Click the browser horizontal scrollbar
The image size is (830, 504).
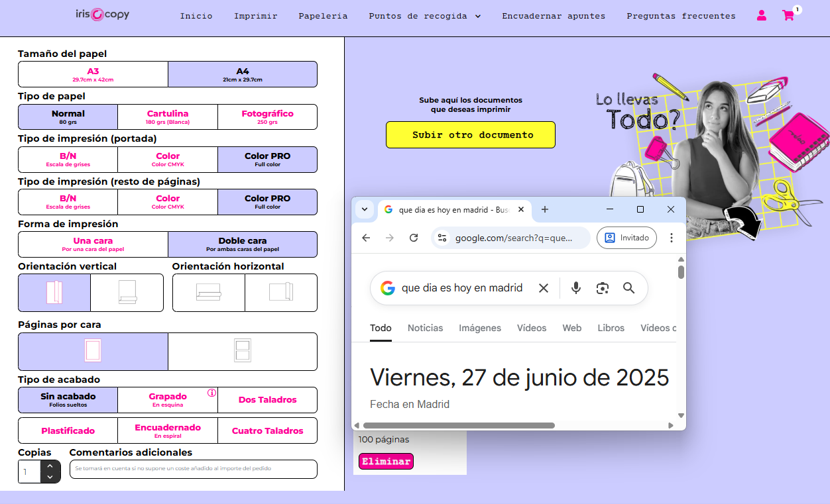(x=459, y=425)
